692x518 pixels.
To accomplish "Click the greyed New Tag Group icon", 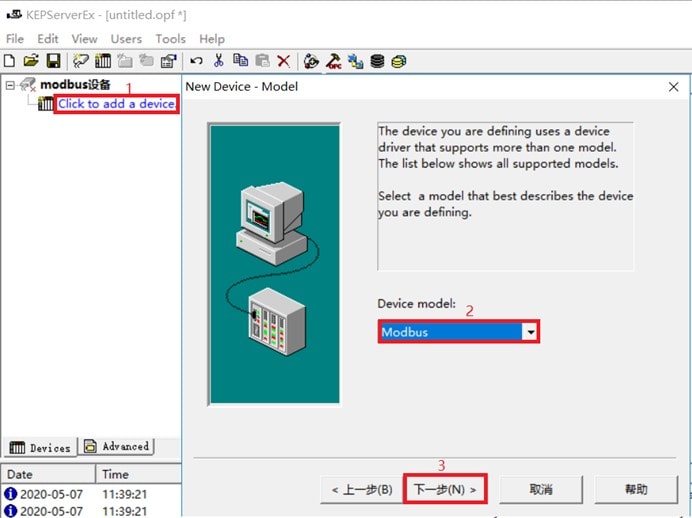I will click(125, 60).
